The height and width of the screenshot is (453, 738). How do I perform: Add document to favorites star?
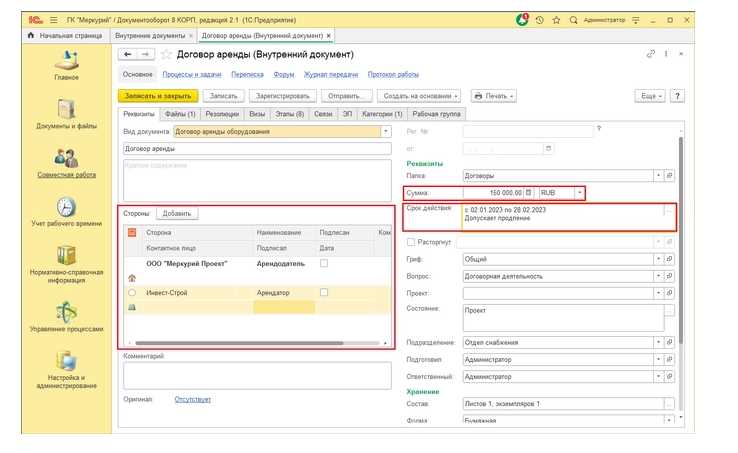click(166, 55)
